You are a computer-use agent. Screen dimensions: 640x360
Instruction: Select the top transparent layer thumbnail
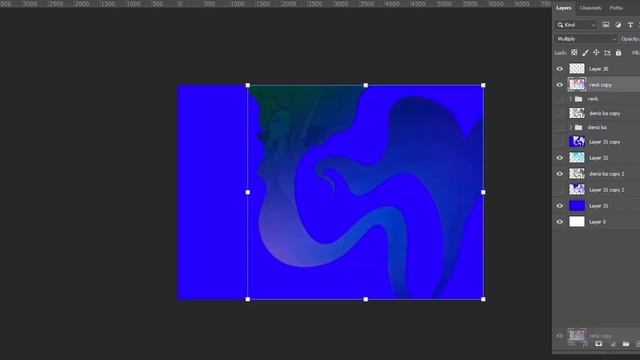coord(577,69)
